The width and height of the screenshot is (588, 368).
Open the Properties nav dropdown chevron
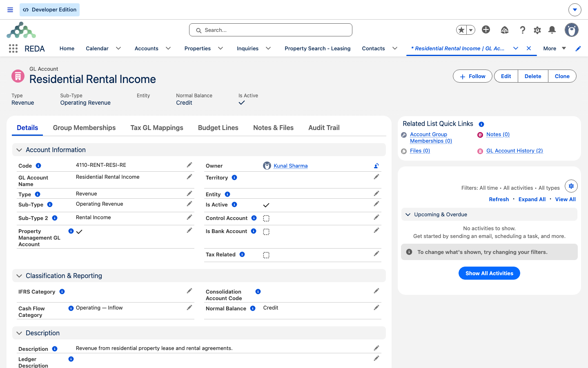tap(220, 48)
